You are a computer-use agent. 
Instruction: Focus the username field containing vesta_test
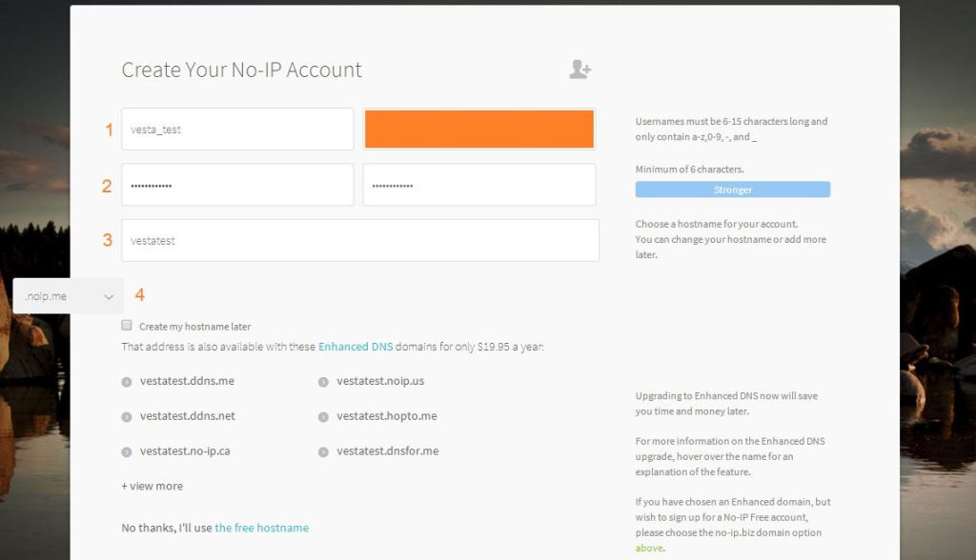tap(237, 130)
